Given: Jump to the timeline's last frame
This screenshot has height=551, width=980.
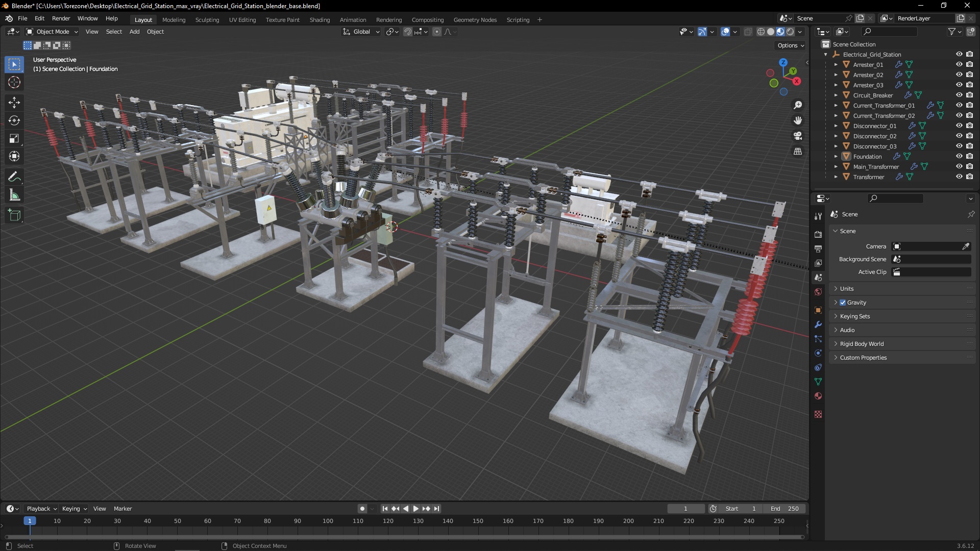Looking at the screenshot, I should (436, 509).
